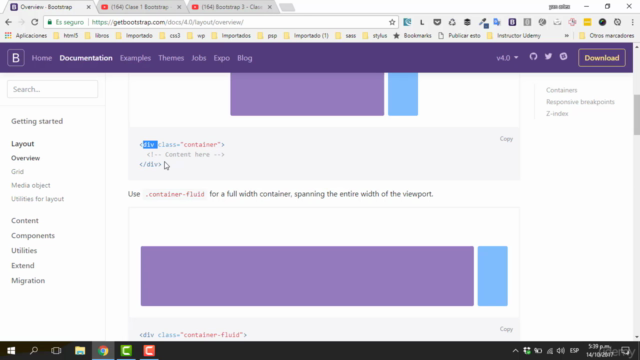The height and width of the screenshot is (360, 640).
Task: Click the ColorZilla eyedropper extension icon
Action: pos(483,22)
